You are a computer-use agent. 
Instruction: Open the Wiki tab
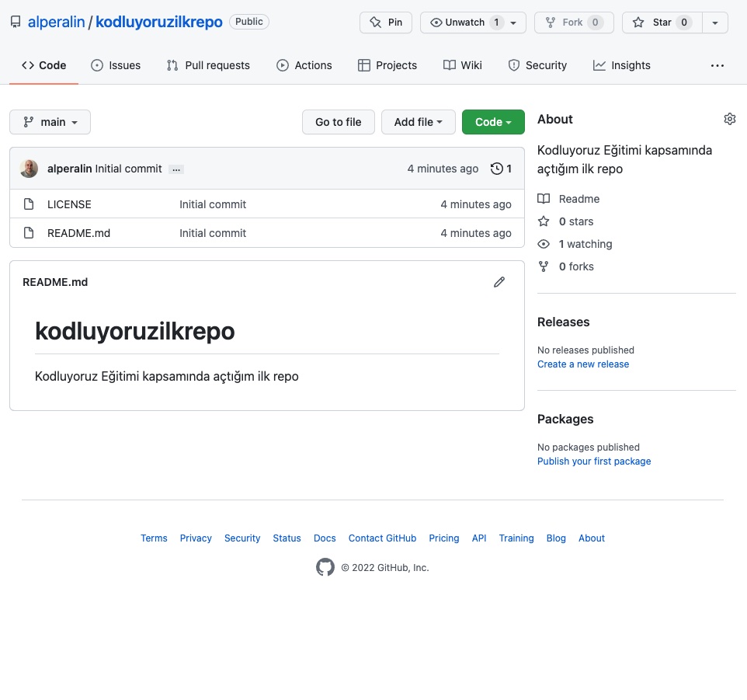[x=463, y=65]
